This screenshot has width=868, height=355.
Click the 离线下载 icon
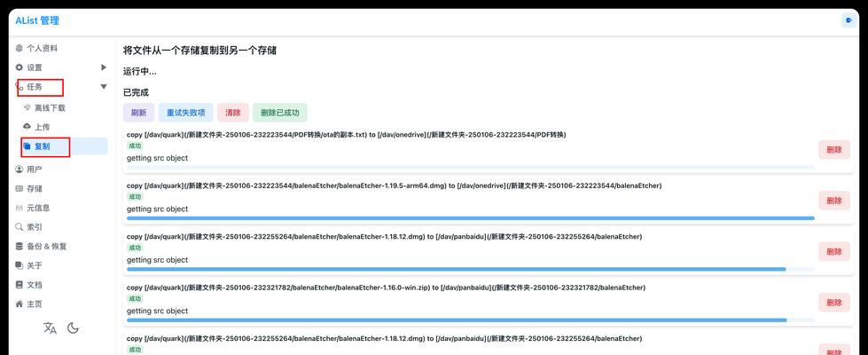[27, 107]
